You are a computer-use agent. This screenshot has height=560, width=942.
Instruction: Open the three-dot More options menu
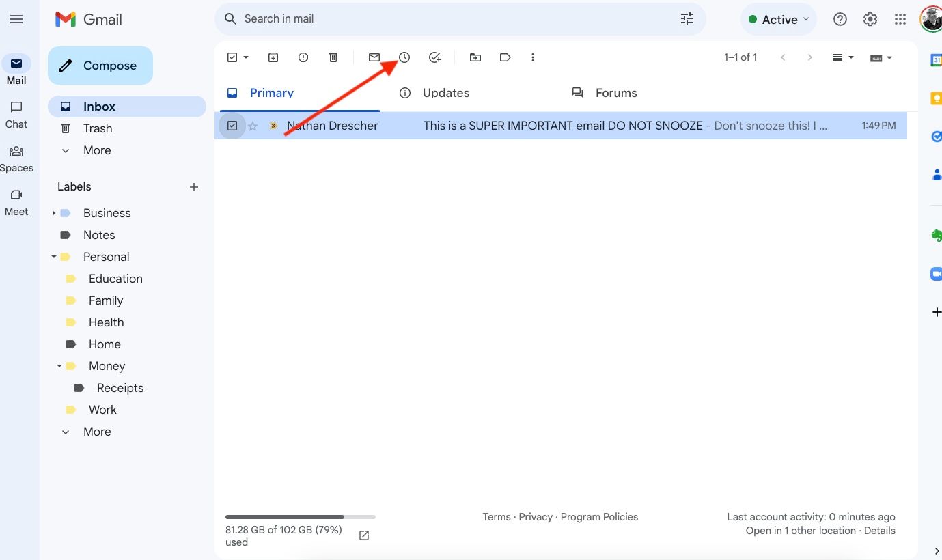click(533, 57)
